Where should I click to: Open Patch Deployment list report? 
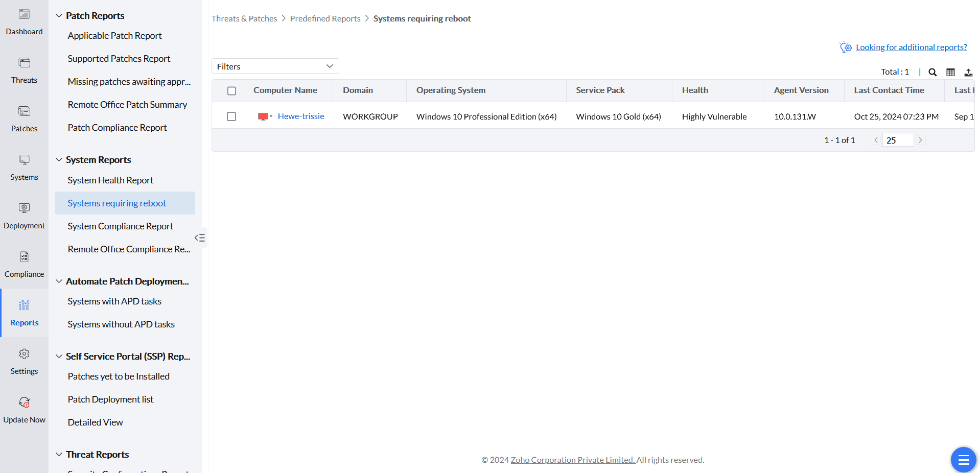point(111,399)
